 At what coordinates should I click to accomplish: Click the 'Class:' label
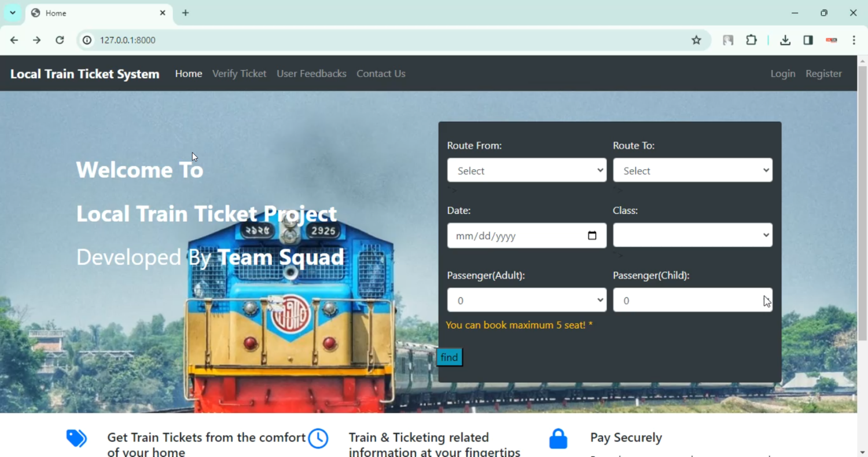626,210
